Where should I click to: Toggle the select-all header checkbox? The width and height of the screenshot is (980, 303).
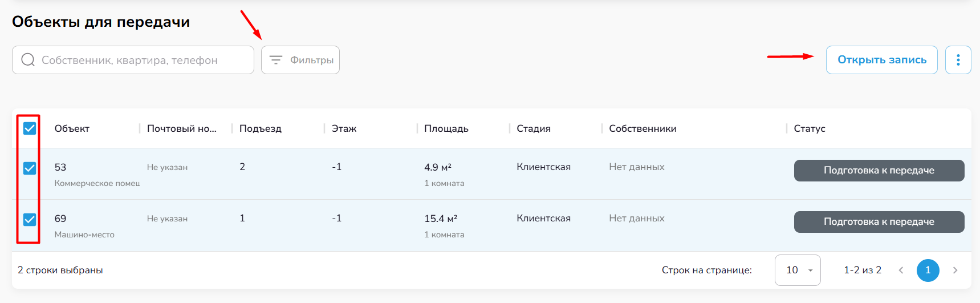coord(30,128)
